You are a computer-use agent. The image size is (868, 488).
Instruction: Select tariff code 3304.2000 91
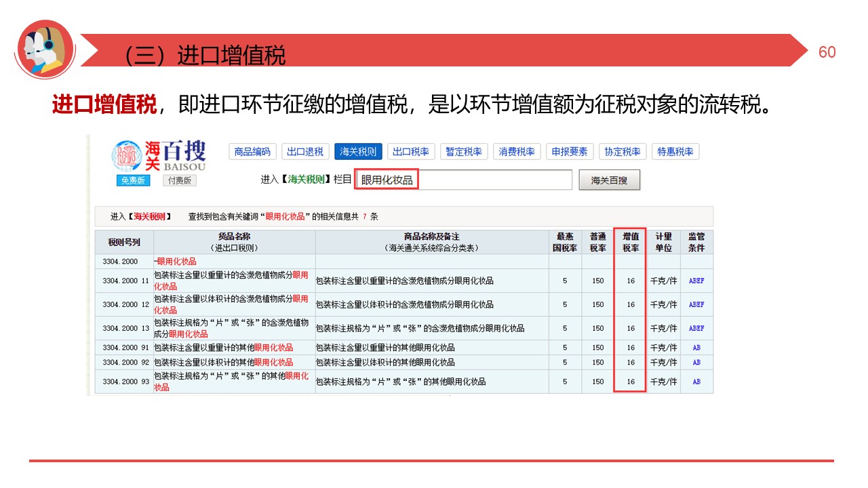click(x=125, y=348)
